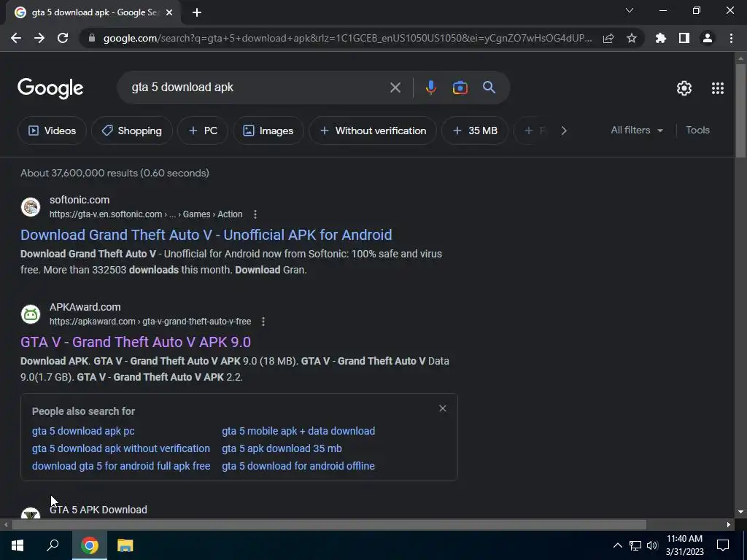Click softonic.com site name
747x560 pixels.
[80, 200]
